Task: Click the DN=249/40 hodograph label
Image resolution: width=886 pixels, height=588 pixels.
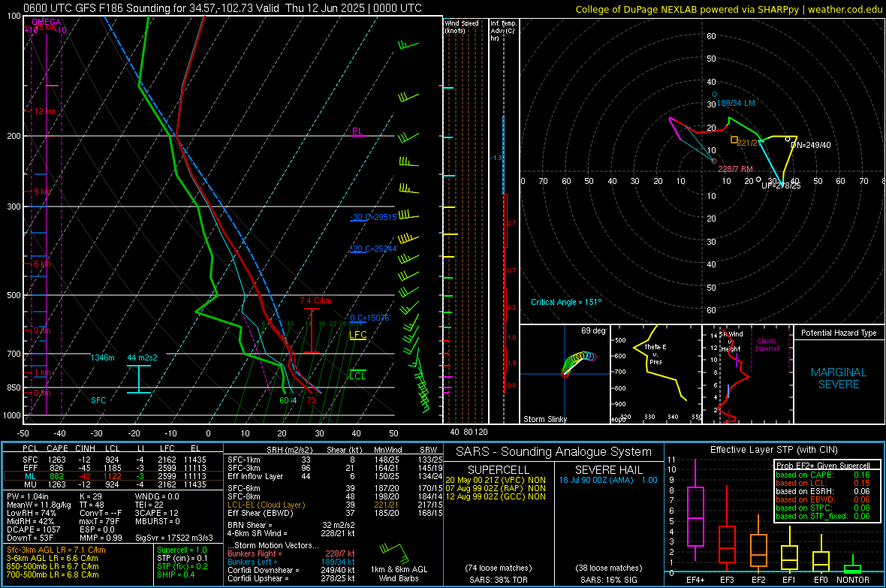Action: (x=811, y=145)
